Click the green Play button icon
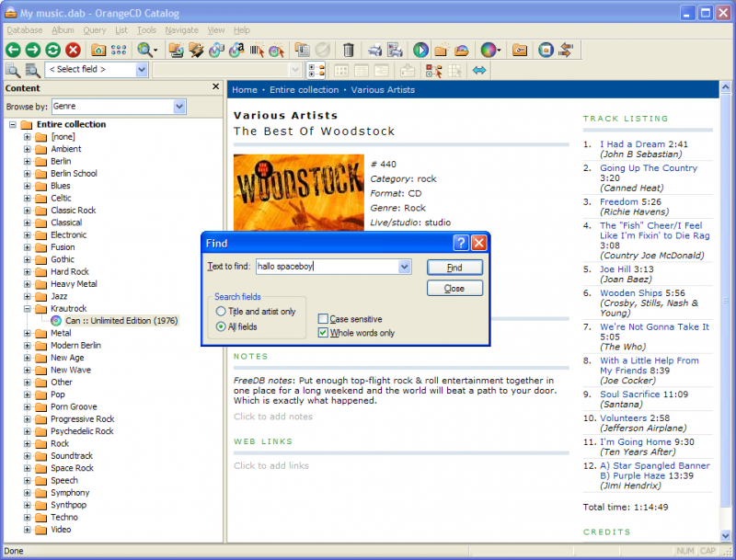 click(420, 50)
